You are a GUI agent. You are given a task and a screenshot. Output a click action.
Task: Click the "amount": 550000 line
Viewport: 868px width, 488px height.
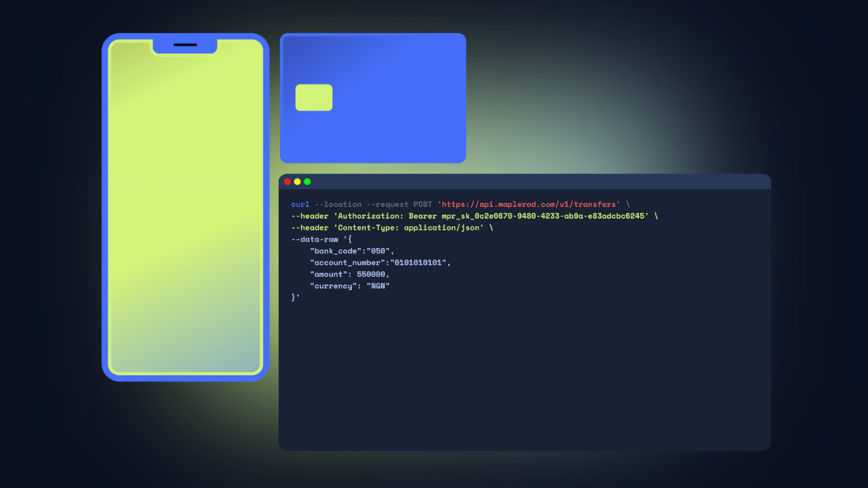350,274
